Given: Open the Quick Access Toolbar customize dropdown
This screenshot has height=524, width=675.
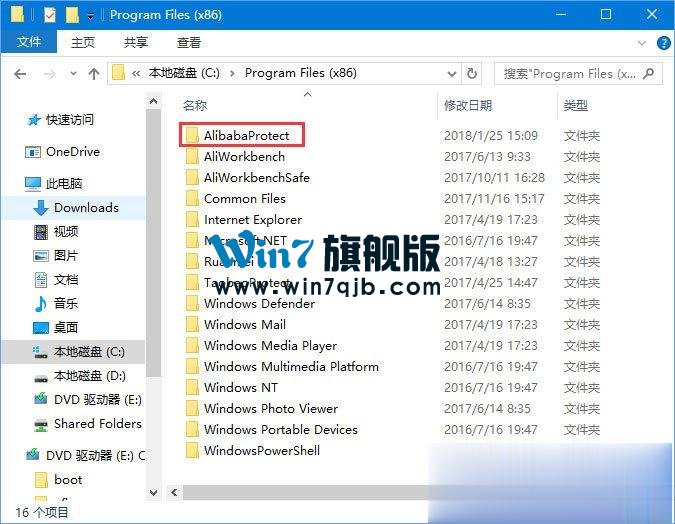Looking at the screenshot, I should tap(90, 16).
